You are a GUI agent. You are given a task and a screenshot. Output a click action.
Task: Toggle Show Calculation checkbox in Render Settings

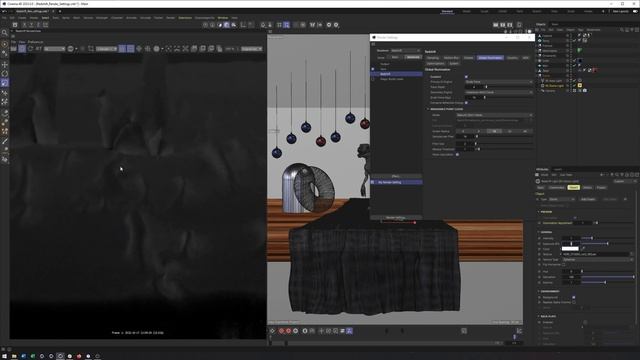(457, 155)
